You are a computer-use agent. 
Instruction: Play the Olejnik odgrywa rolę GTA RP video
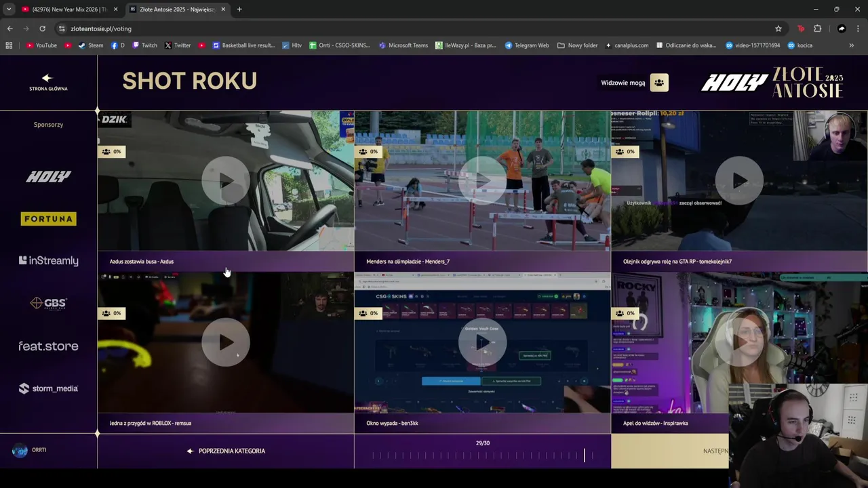739,181
